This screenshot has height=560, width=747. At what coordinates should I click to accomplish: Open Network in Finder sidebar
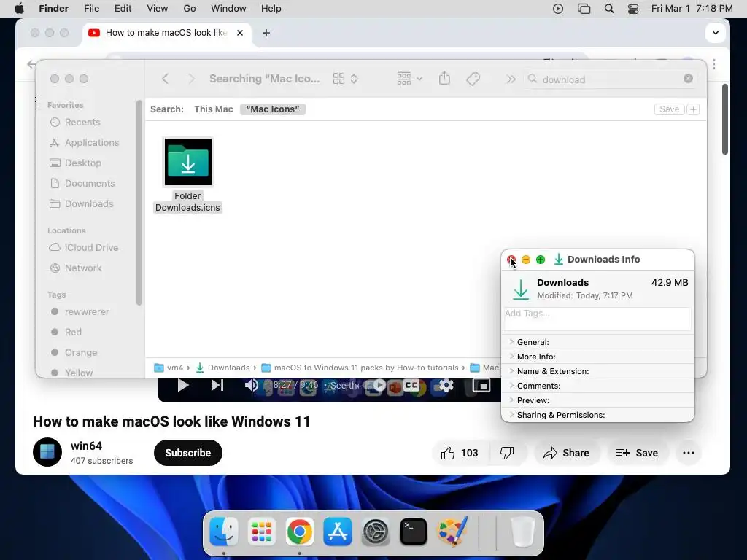tap(83, 268)
